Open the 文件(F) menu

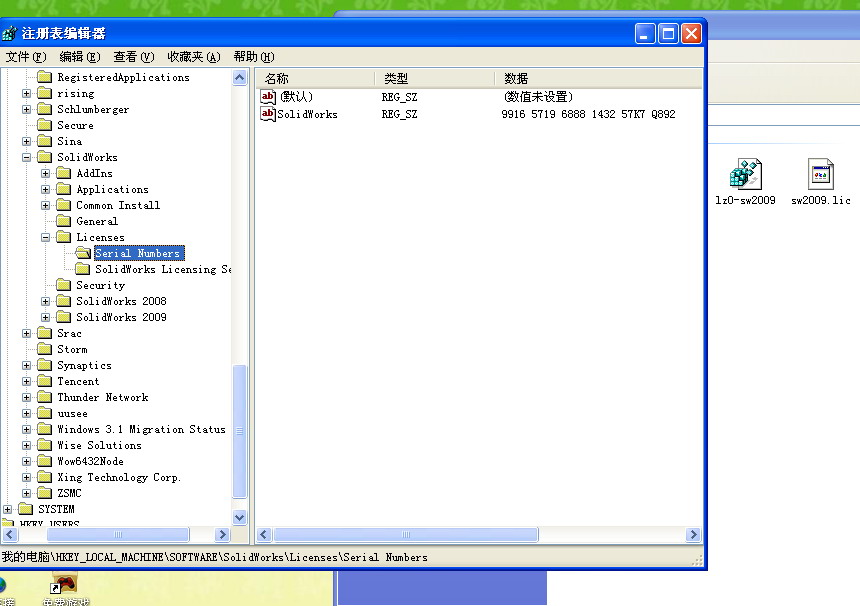click(x=26, y=57)
